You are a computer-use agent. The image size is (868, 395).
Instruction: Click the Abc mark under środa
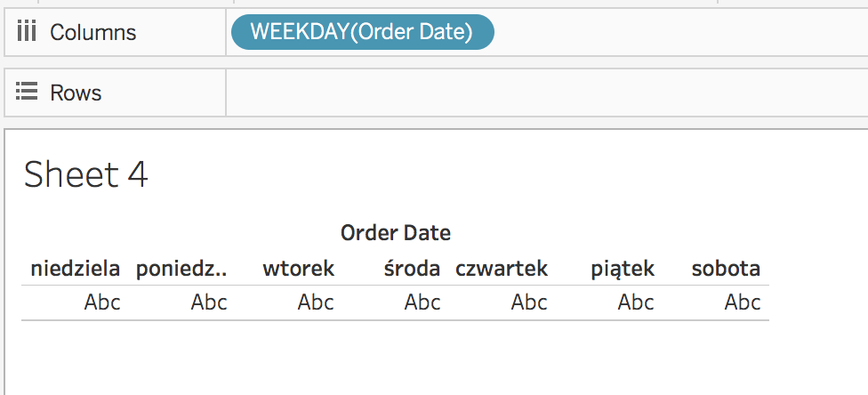point(422,302)
